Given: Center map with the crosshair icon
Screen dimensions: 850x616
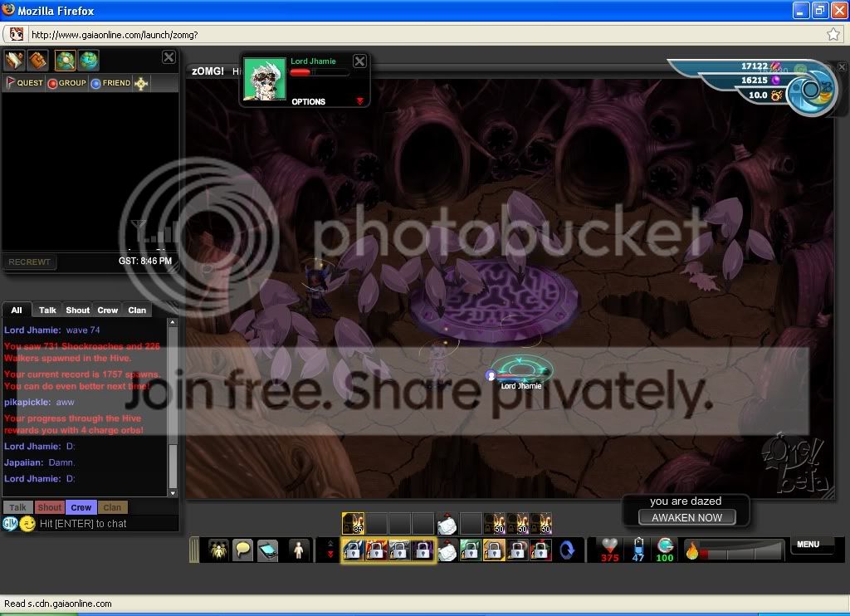Looking at the screenshot, I should click(141, 83).
